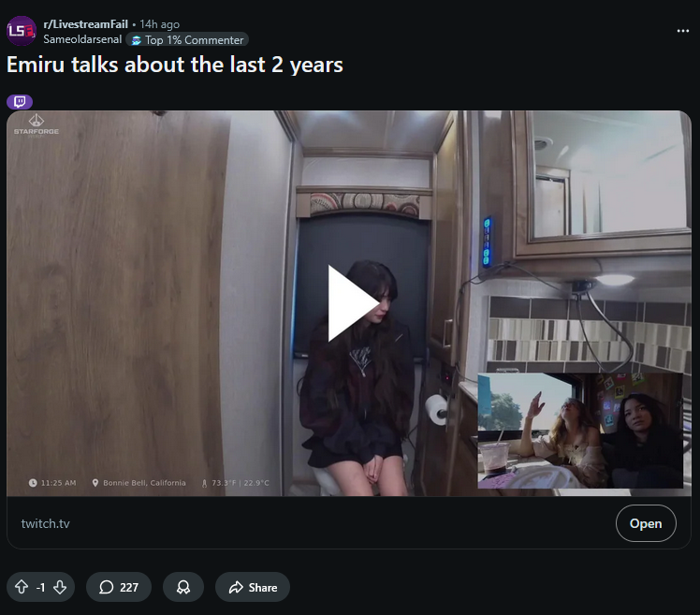
Task: Click the twitch.tv source link
Action: coord(45,523)
